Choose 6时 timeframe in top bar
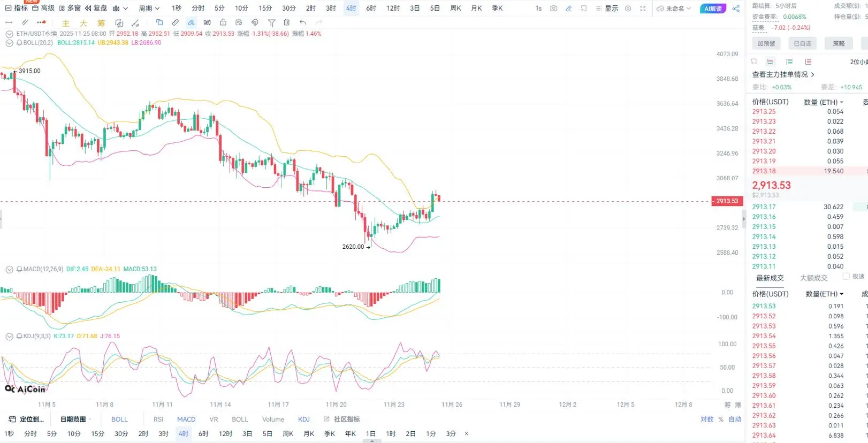 coord(371,8)
